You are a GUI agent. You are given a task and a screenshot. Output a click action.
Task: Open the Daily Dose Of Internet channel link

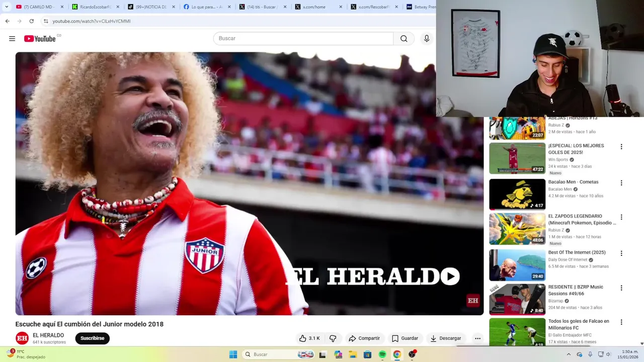pos(568,260)
